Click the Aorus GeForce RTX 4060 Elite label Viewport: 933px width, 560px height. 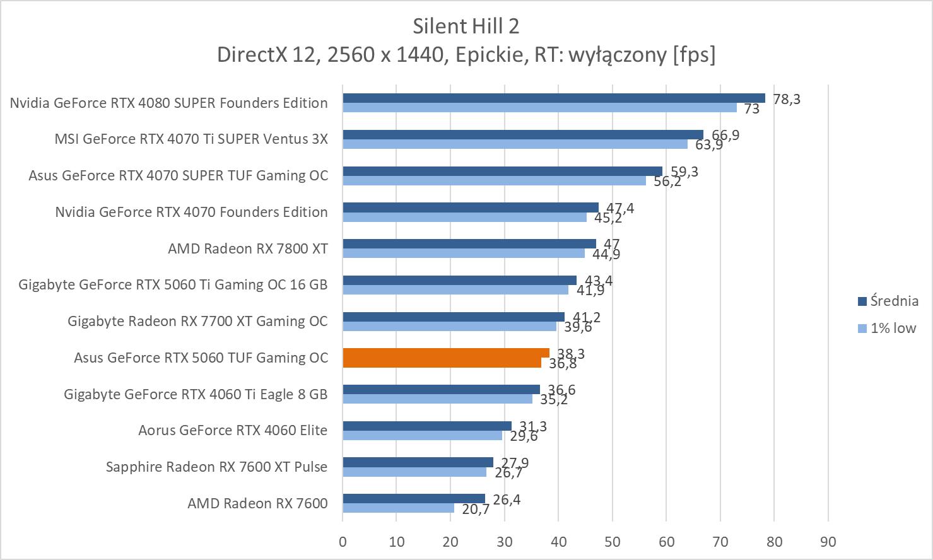233,430
